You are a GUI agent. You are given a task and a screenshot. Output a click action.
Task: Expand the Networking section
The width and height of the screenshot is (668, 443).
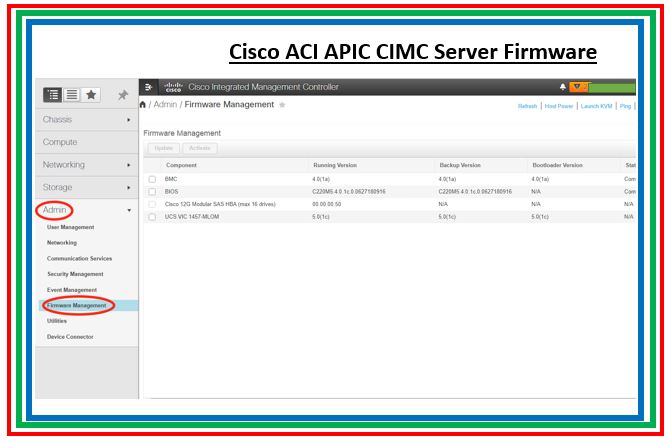coord(86,165)
